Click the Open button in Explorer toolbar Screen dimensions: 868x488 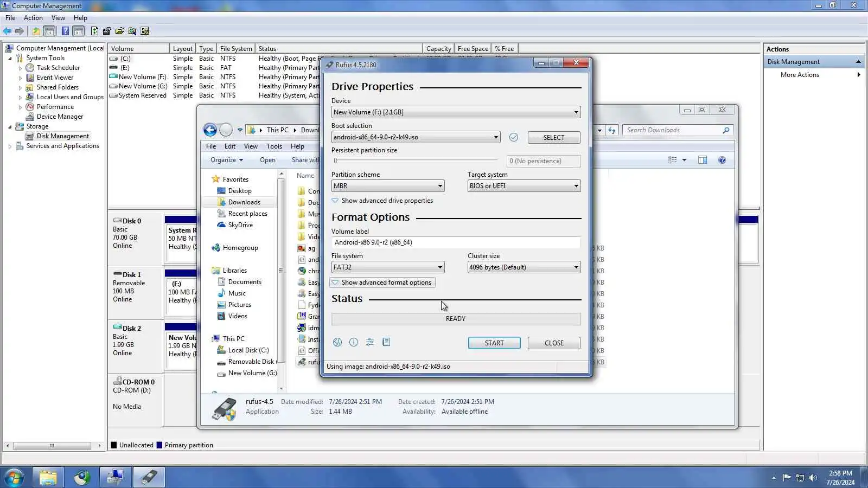pos(267,160)
